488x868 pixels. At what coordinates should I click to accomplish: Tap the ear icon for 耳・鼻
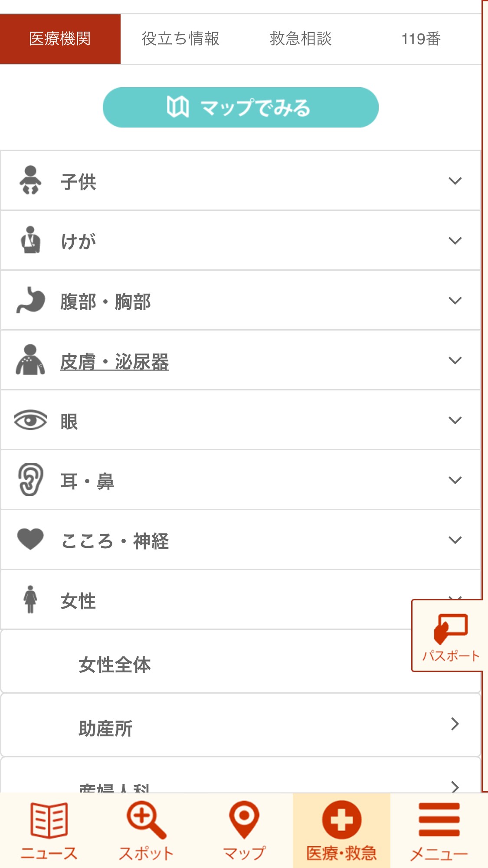click(30, 480)
